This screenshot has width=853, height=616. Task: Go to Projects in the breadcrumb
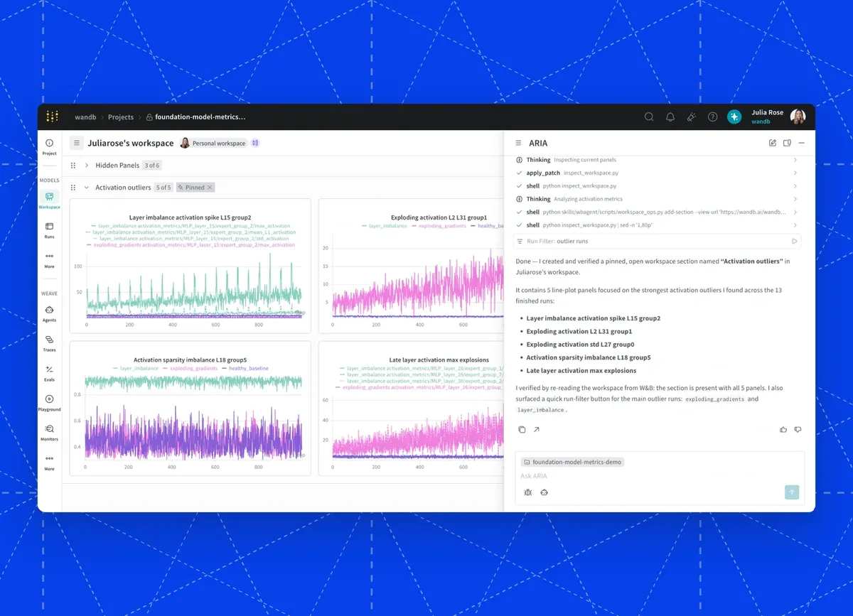tap(121, 117)
